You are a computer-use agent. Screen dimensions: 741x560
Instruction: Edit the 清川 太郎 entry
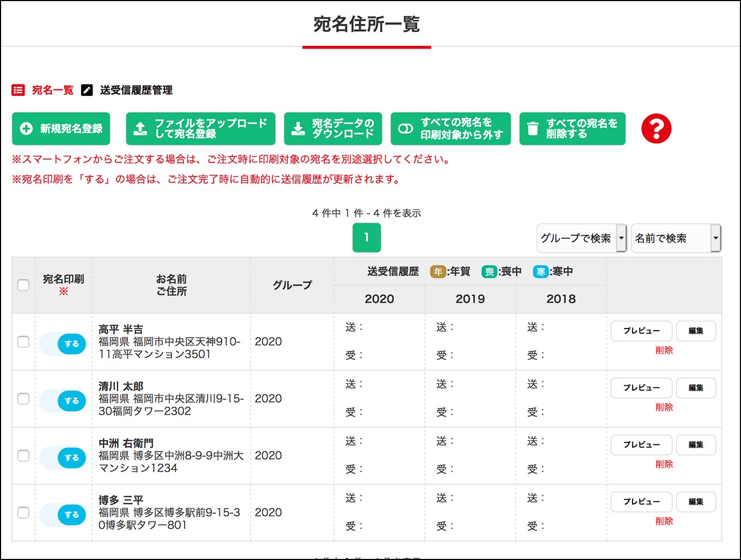(x=696, y=388)
